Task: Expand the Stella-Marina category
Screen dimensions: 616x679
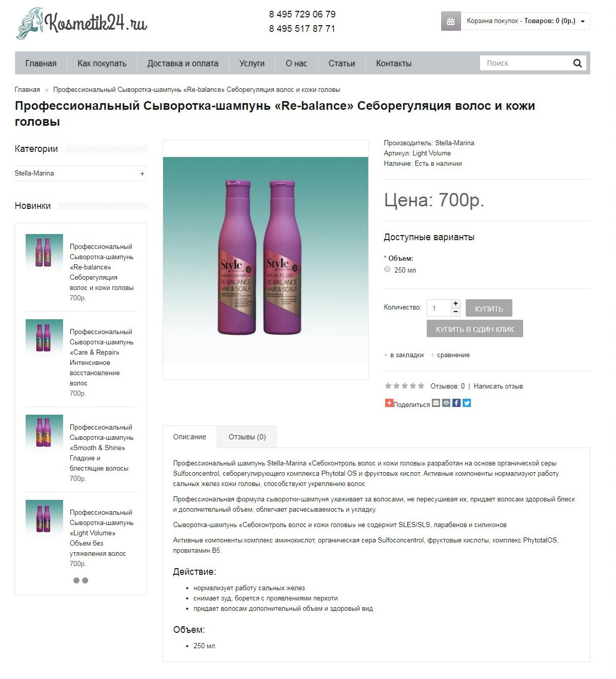Action: pos(142,173)
